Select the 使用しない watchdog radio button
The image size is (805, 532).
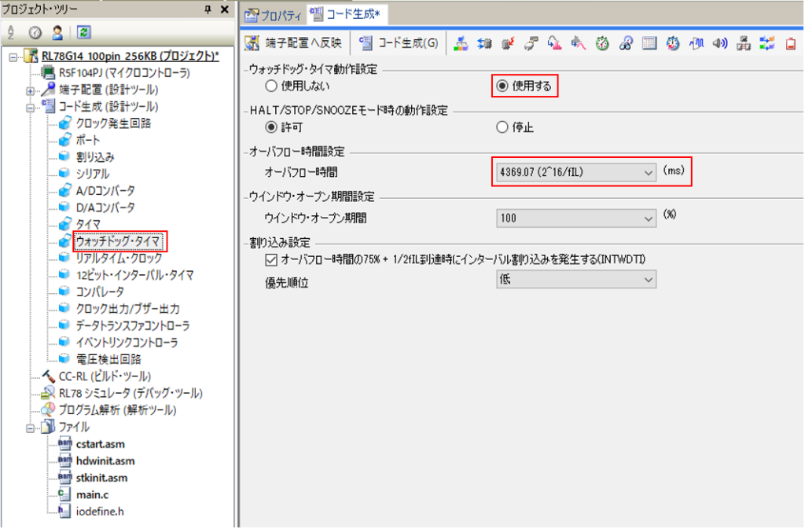click(271, 86)
